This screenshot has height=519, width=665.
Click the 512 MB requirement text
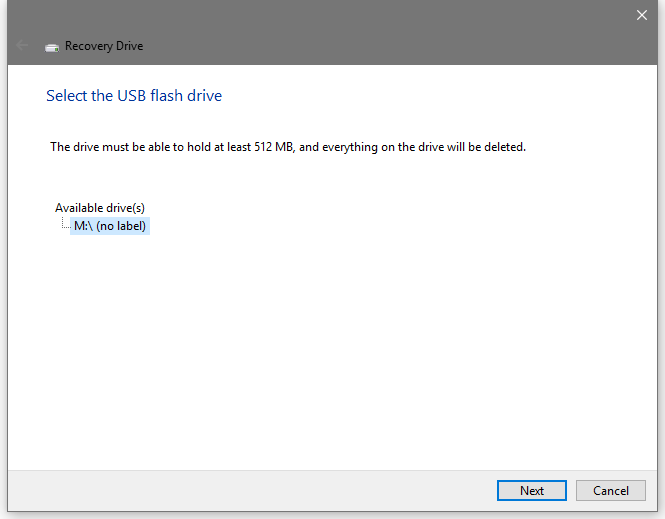click(x=274, y=147)
